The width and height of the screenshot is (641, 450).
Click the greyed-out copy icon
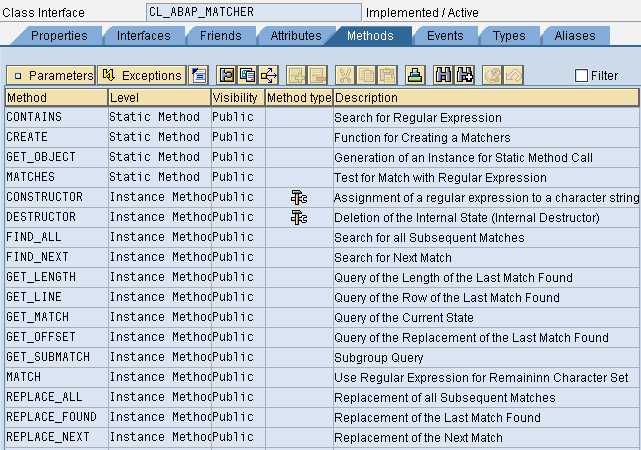366,75
